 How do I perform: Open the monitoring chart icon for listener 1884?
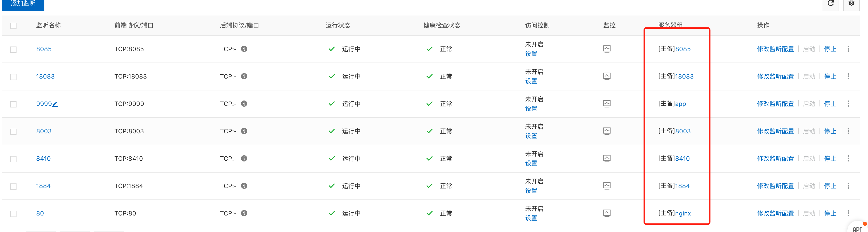(607, 186)
